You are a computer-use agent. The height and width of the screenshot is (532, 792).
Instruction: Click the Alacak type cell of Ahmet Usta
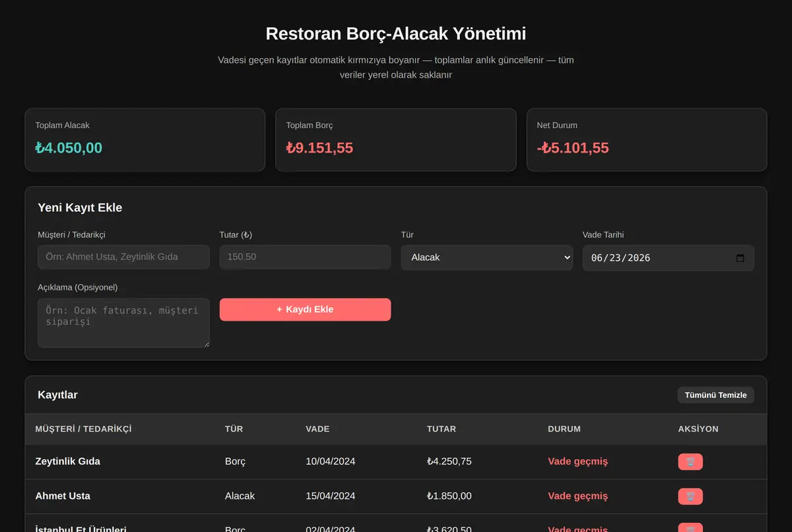(240, 496)
